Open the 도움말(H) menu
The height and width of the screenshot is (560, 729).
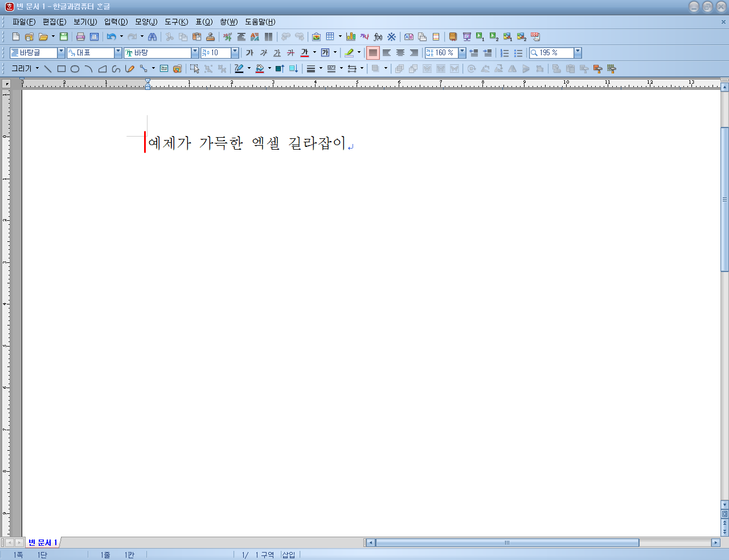260,22
